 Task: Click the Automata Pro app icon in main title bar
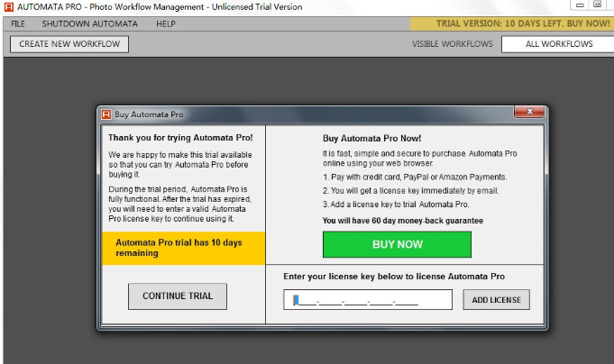point(9,6)
